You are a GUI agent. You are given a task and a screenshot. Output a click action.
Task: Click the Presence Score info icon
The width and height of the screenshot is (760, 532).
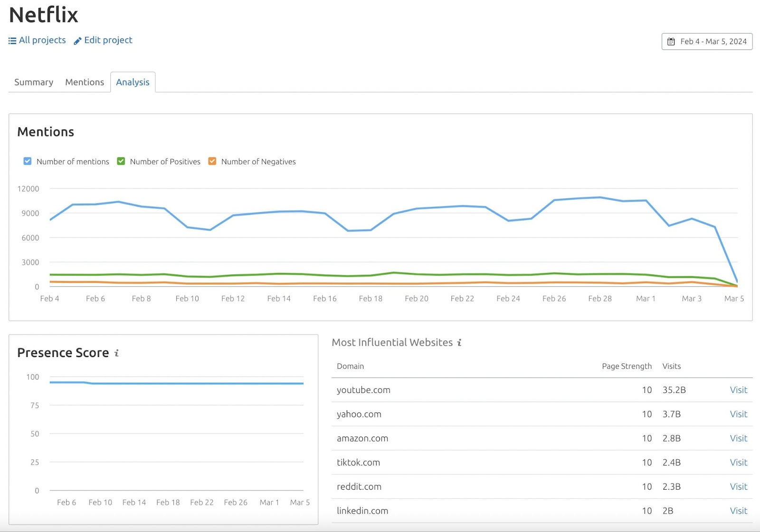tap(116, 353)
